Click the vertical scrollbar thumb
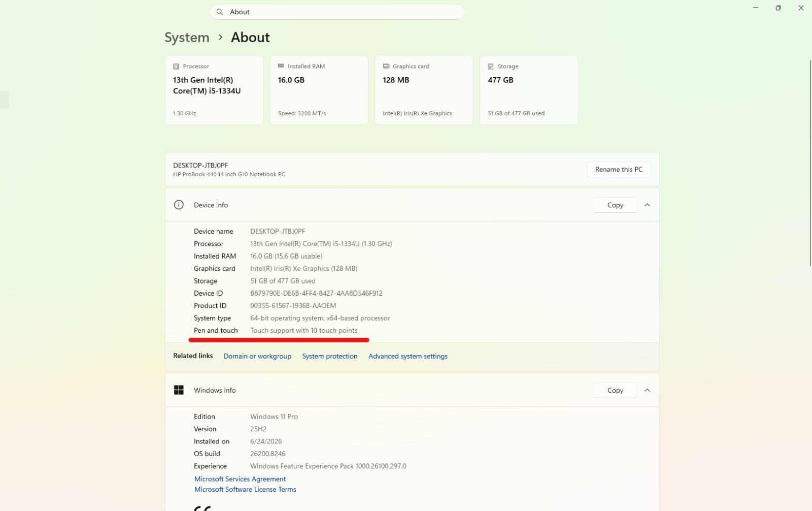 point(810,163)
